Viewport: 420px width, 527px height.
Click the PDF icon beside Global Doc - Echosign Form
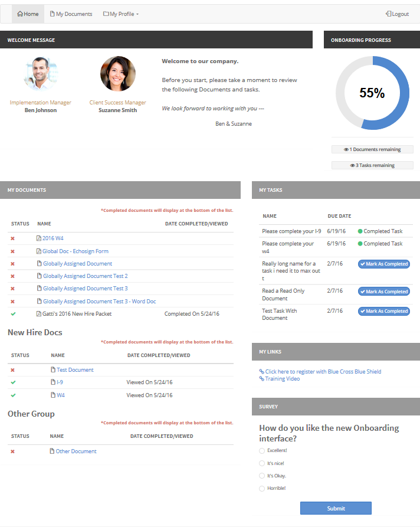click(x=39, y=251)
